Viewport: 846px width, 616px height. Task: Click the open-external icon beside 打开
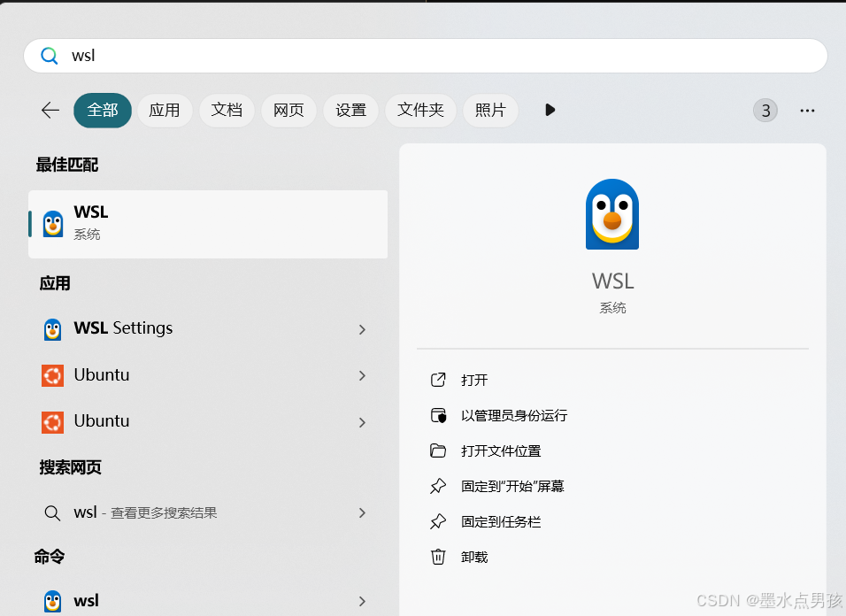click(x=438, y=380)
